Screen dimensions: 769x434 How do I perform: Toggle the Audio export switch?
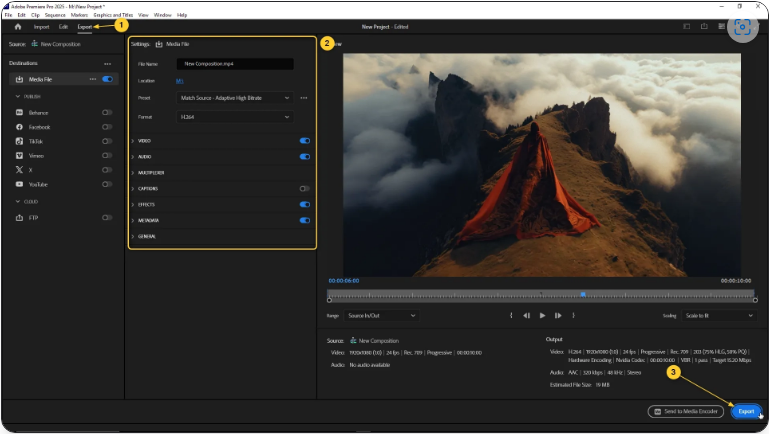pos(305,157)
